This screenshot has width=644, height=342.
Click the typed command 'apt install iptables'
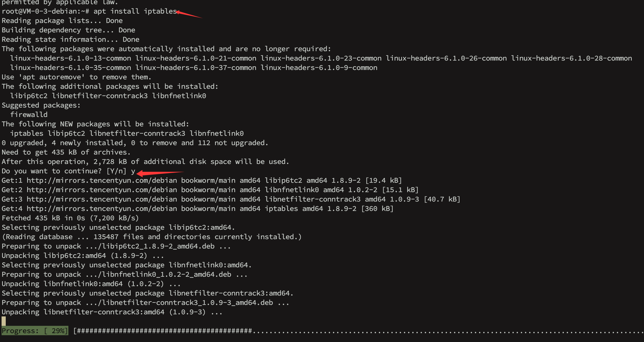pyautogui.click(x=135, y=11)
